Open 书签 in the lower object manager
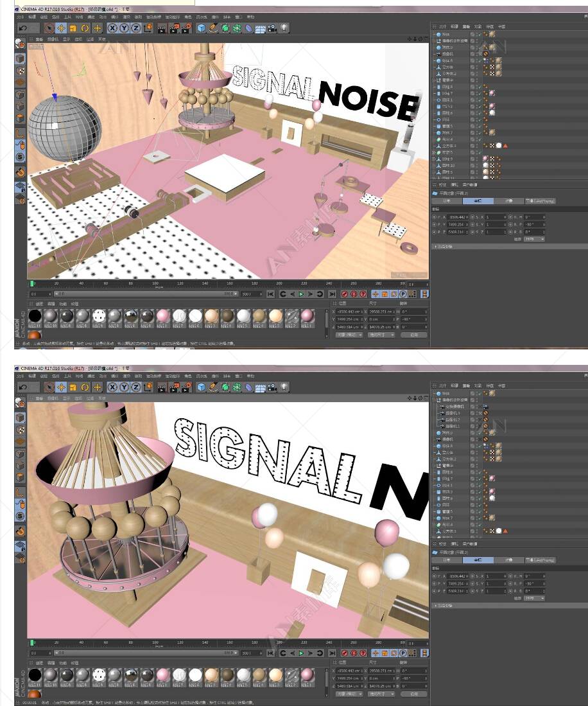Screen dimensions: 588x706 click(501, 386)
